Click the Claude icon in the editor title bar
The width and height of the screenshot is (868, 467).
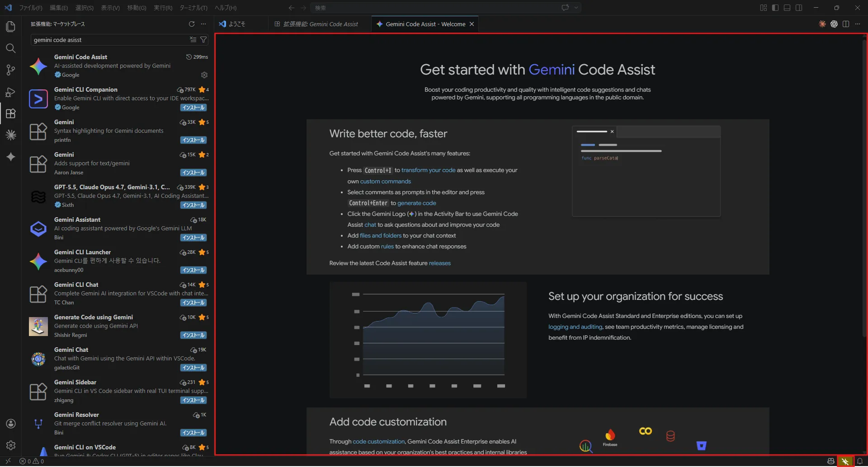(x=822, y=24)
